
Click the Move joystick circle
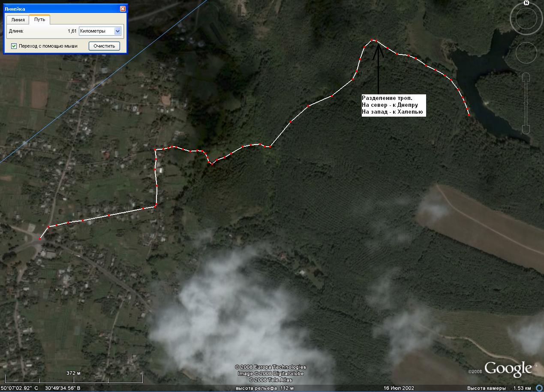[x=526, y=53]
